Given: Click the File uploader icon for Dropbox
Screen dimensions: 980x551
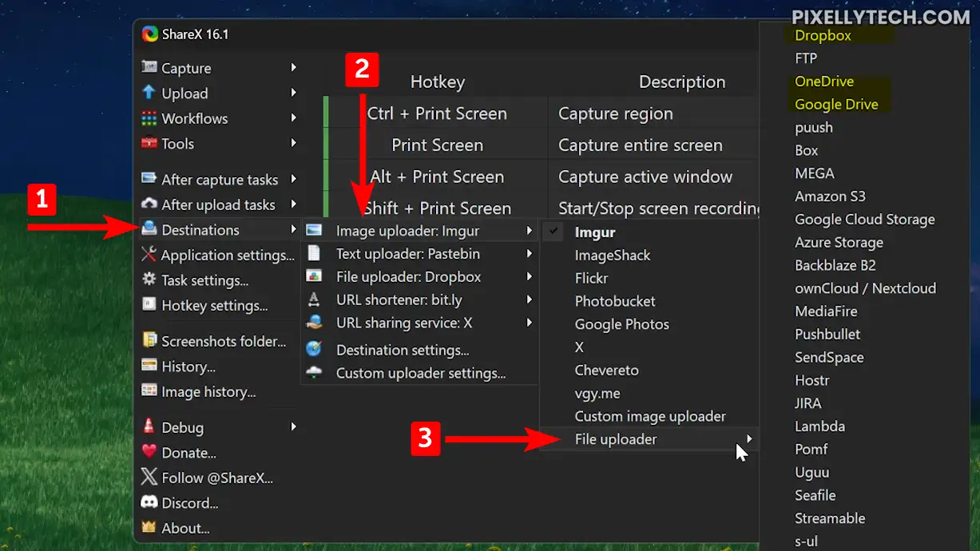Looking at the screenshot, I should [x=314, y=276].
